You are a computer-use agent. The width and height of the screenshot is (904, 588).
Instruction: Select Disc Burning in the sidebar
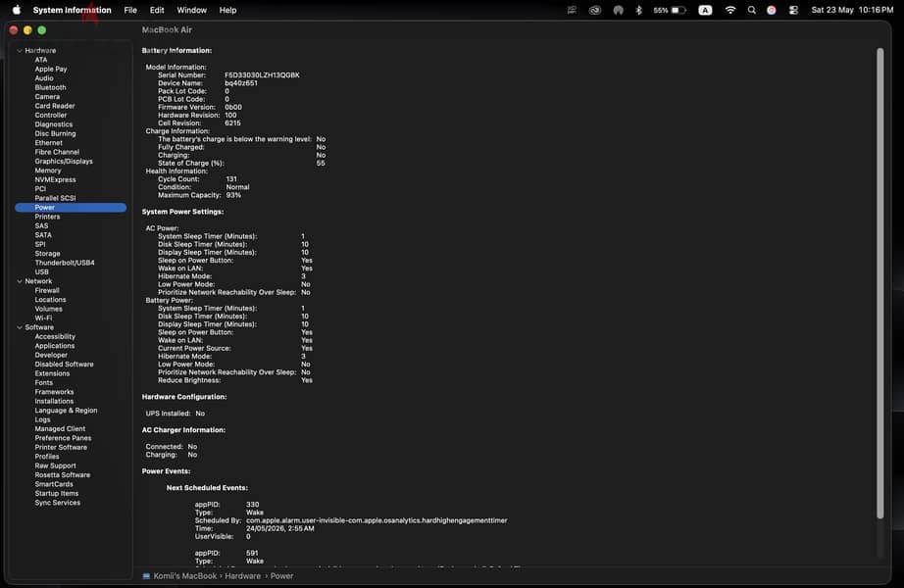[x=55, y=133]
